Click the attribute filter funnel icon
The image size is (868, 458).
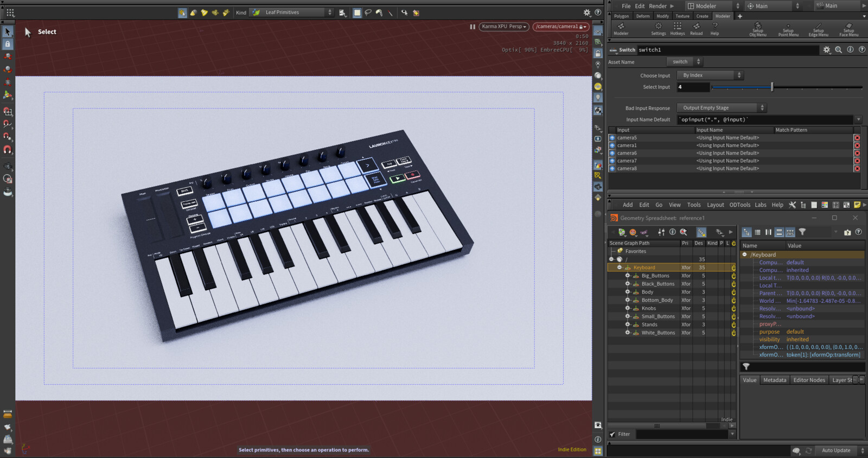pyautogui.click(x=802, y=232)
